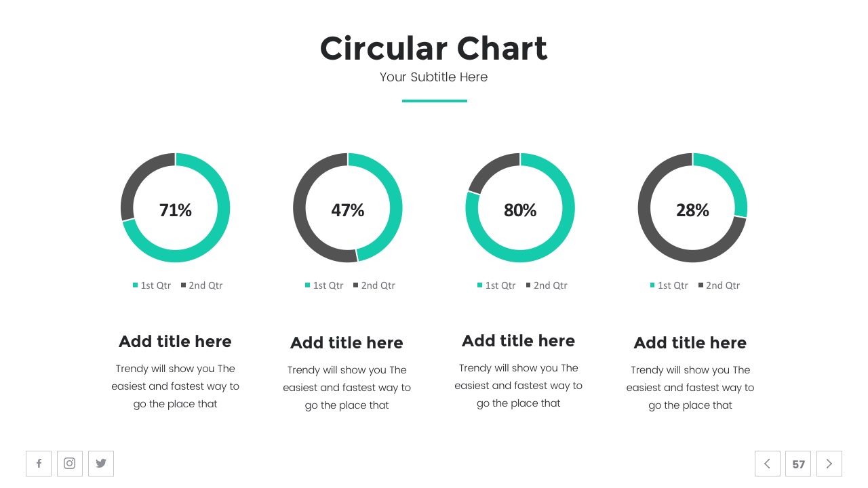Click 2nd Qtr legend label under 47% chart
Viewport: 868px width, 488px height.
(x=378, y=285)
